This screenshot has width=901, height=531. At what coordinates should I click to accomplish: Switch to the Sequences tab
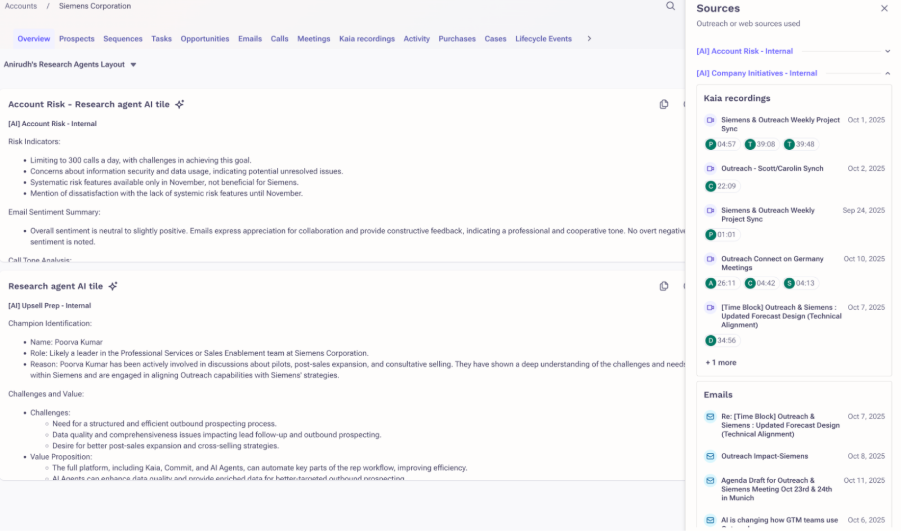coord(123,39)
